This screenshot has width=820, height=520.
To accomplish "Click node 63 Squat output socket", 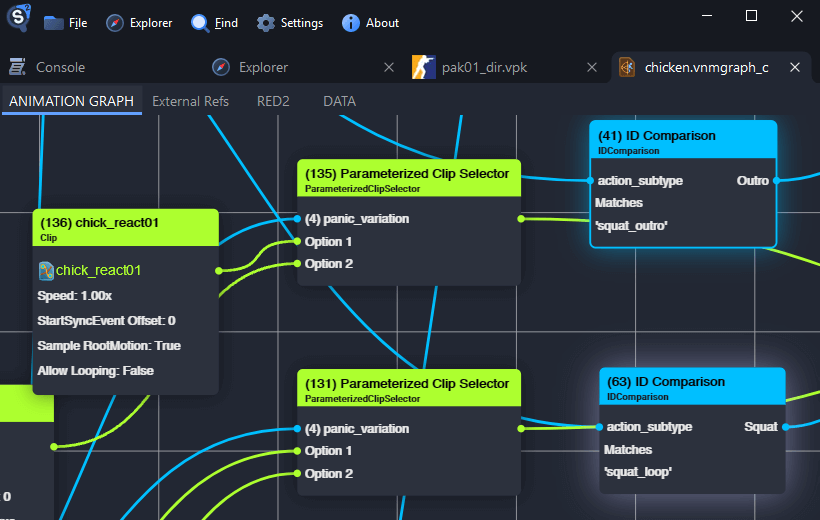I will click(x=785, y=427).
